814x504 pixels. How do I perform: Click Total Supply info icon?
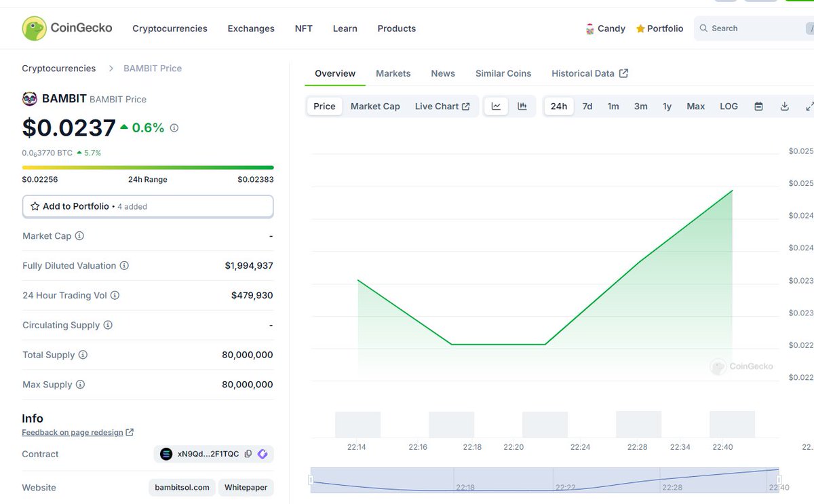click(x=83, y=355)
